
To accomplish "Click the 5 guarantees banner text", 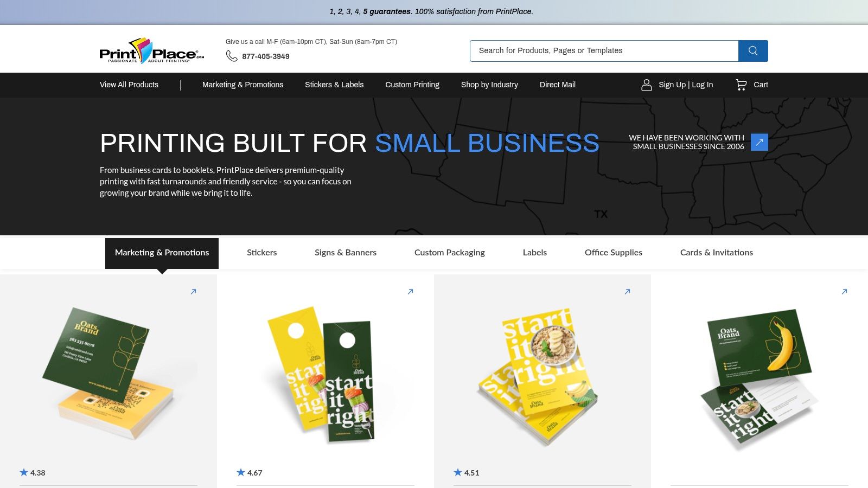I will pyautogui.click(x=431, y=11).
